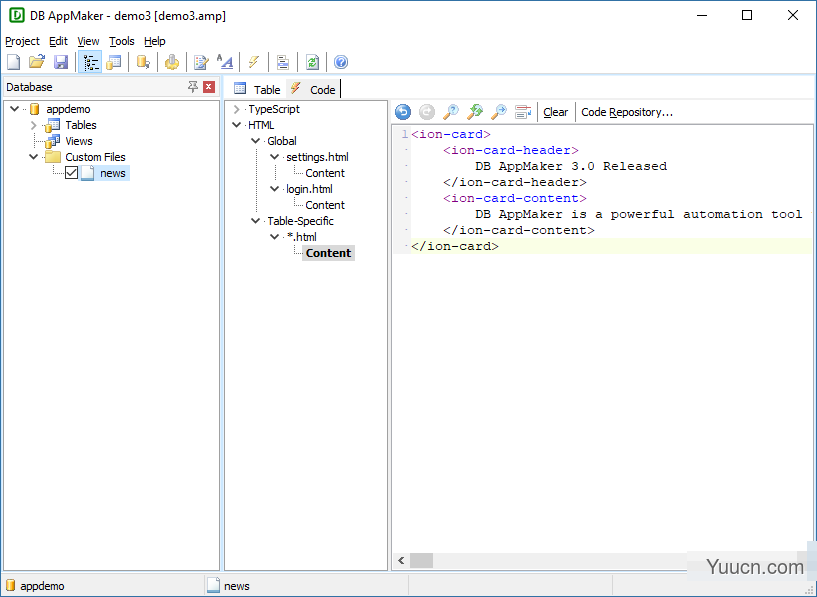Click the word wrap icon before Clear
The image size is (817, 597).
pyautogui.click(x=523, y=112)
